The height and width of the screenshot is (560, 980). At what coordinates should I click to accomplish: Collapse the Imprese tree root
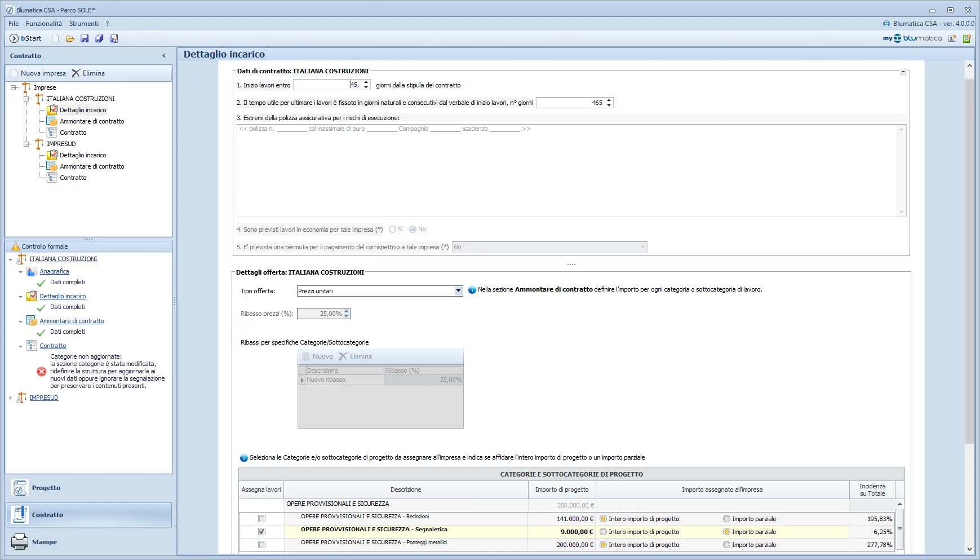[14, 87]
